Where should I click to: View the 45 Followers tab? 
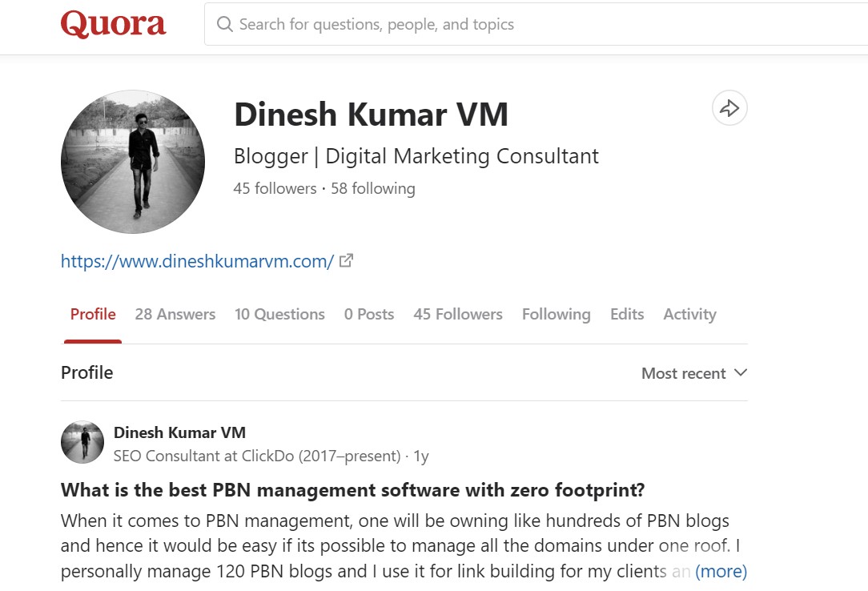coord(458,314)
